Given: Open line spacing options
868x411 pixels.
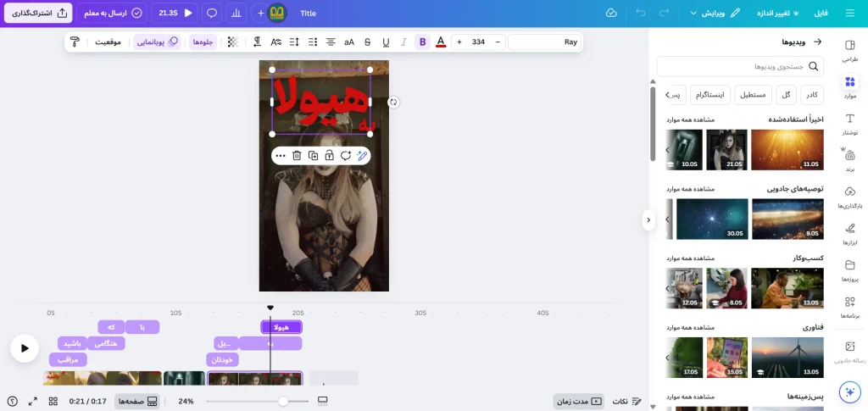Looking at the screenshot, I should (294, 42).
